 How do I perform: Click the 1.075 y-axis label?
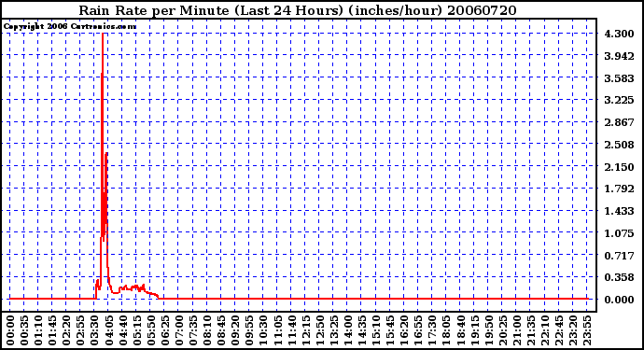tap(619, 233)
